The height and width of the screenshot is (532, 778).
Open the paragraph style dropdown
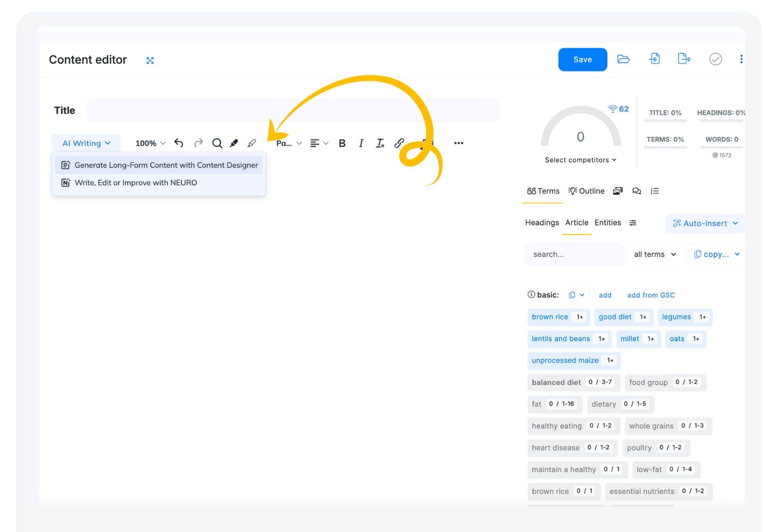pos(289,143)
